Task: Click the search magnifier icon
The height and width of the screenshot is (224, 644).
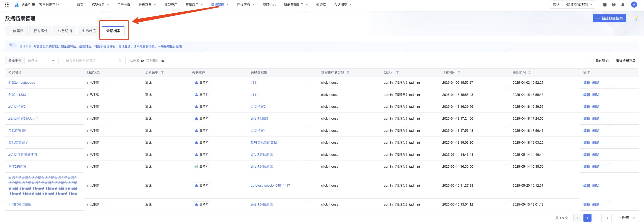Action: (120, 61)
